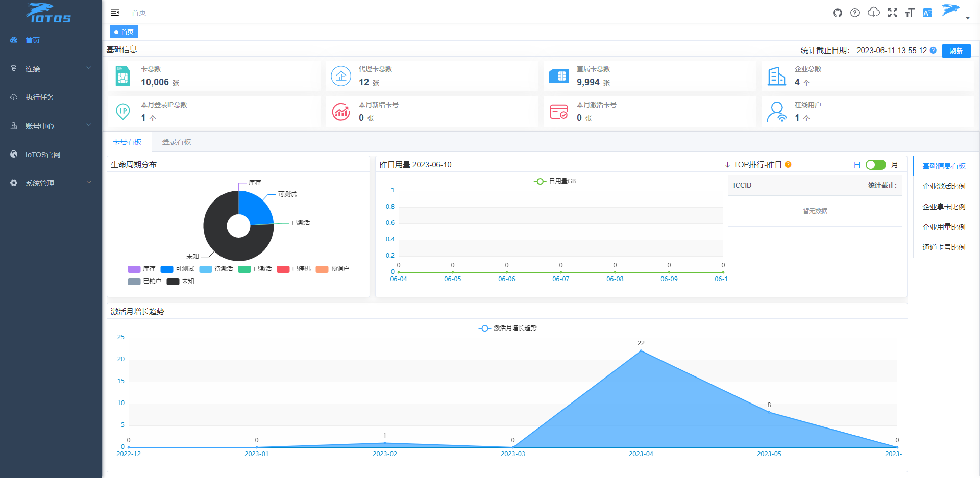Click the 代理卡总数 circle icon
The width and height of the screenshot is (980, 478).
pos(341,76)
